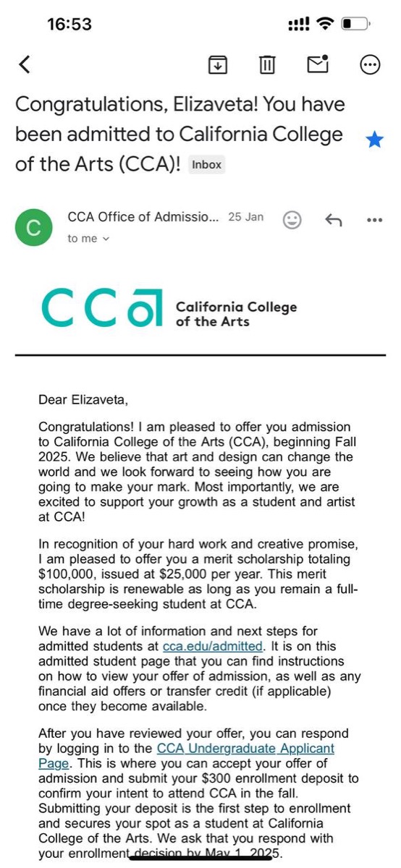Viewport: 401px width, 868px height.
Task: Open the CCA Undergraduate Applicant Page link
Action: coord(187,755)
